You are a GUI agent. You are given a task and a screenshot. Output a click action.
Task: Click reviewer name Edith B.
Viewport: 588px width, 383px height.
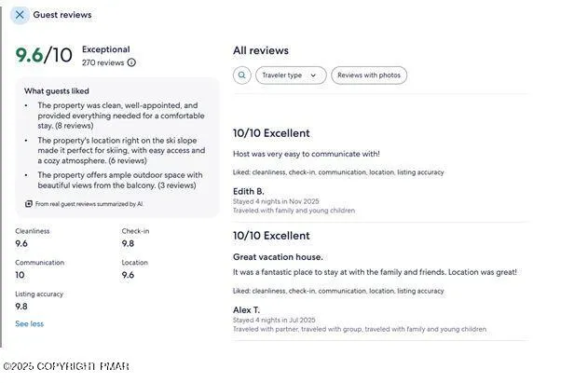(x=248, y=191)
